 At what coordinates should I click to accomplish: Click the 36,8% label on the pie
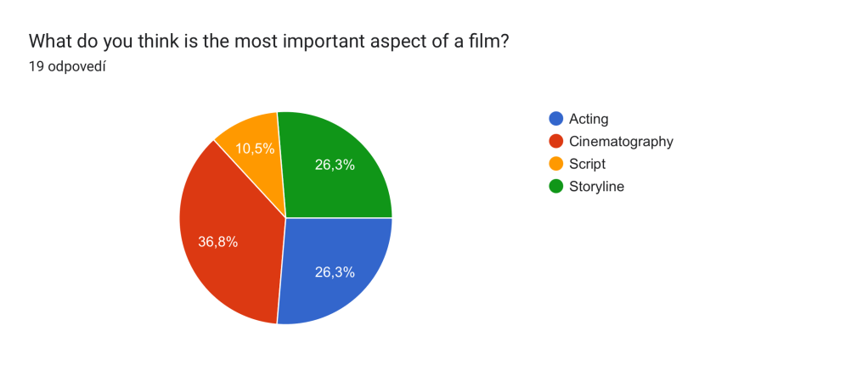pos(217,242)
